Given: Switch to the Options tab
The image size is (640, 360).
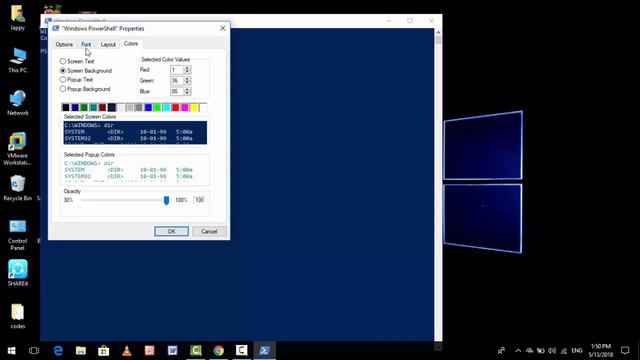Looking at the screenshot, I should [64, 44].
